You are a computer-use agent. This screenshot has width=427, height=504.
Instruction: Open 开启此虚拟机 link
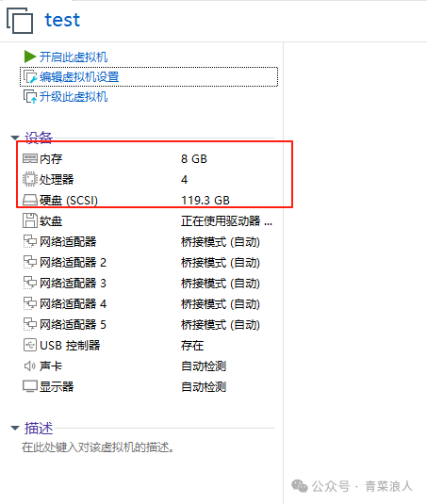coord(74,57)
